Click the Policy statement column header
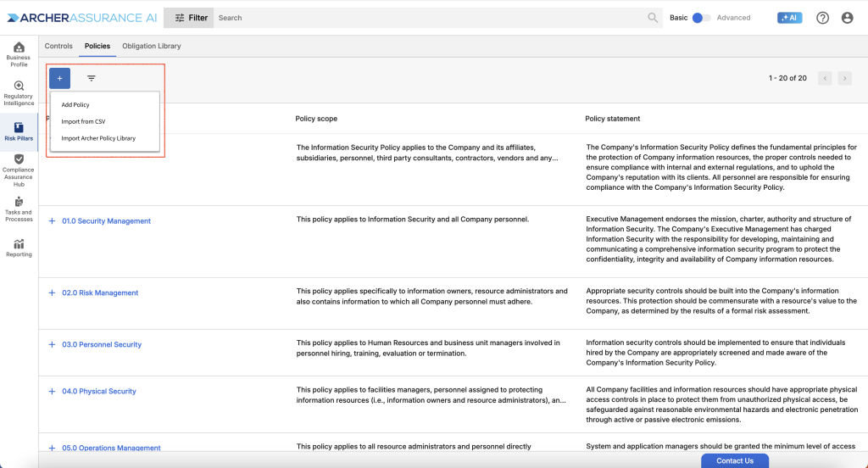868x468 pixels. pos(612,119)
